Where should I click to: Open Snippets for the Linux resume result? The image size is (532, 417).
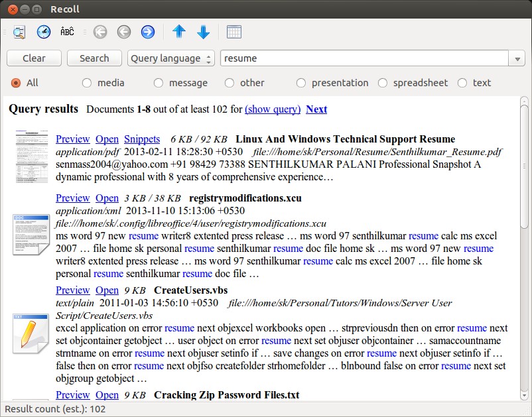pos(143,139)
